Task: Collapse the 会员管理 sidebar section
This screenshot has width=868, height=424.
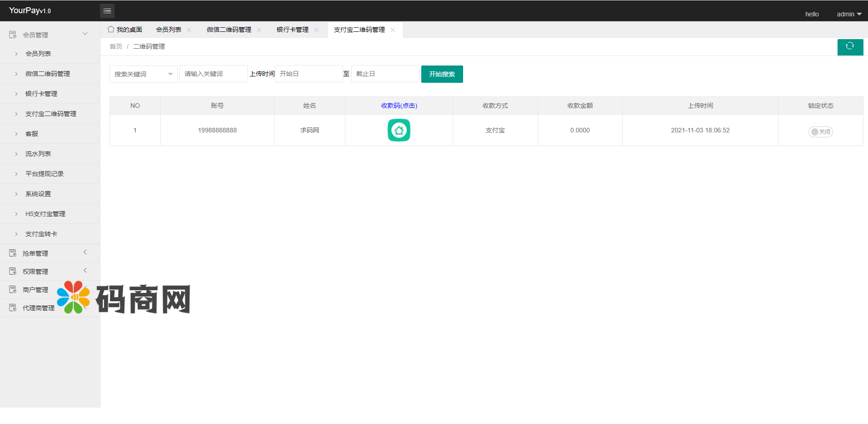Action: 85,34
